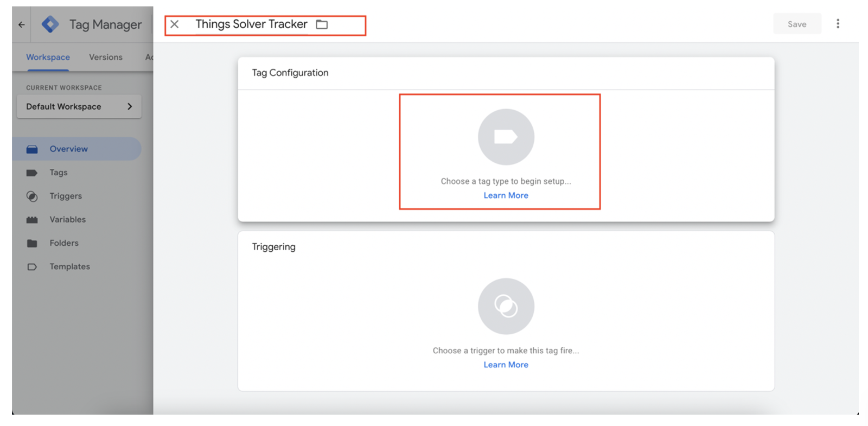Screen dimensions: 868x426
Task: Click the gray tag type chooser icon
Action: point(506,137)
